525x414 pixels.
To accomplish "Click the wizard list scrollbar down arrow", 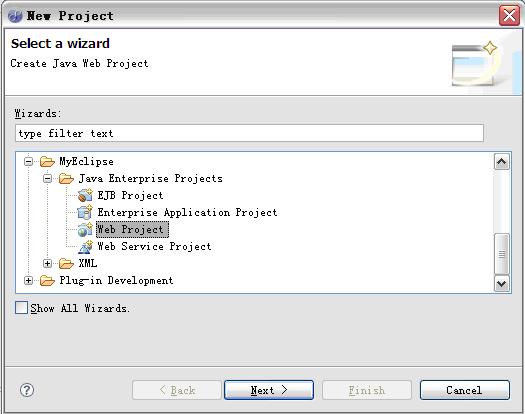I will click(502, 284).
